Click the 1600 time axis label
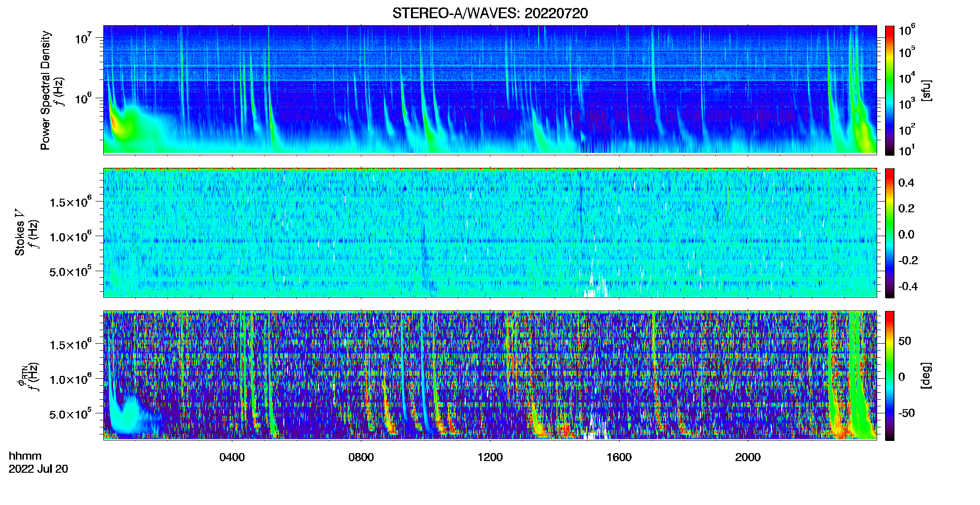The image size is (980, 505). pyautogui.click(x=619, y=457)
